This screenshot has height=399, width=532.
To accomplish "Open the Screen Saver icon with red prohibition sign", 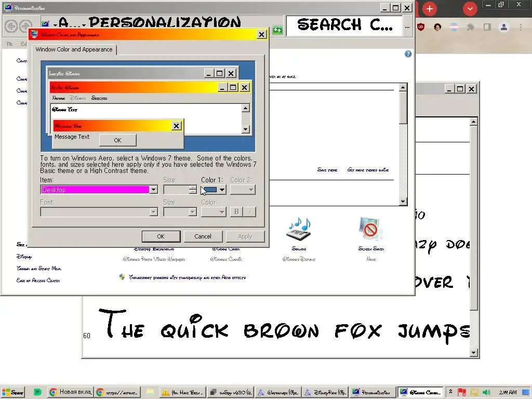I will pyautogui.click(x=371, y=230).
